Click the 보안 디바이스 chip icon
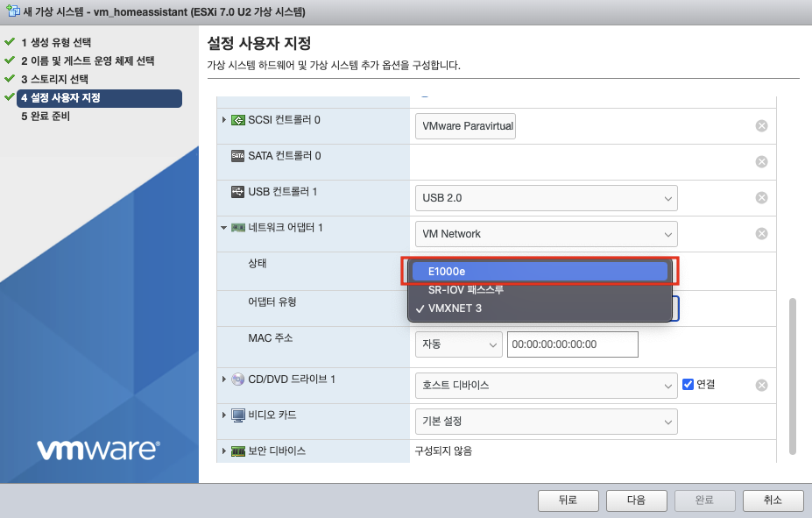The height and width of the screenshot is (518, 812). click(x=237, y=451)
